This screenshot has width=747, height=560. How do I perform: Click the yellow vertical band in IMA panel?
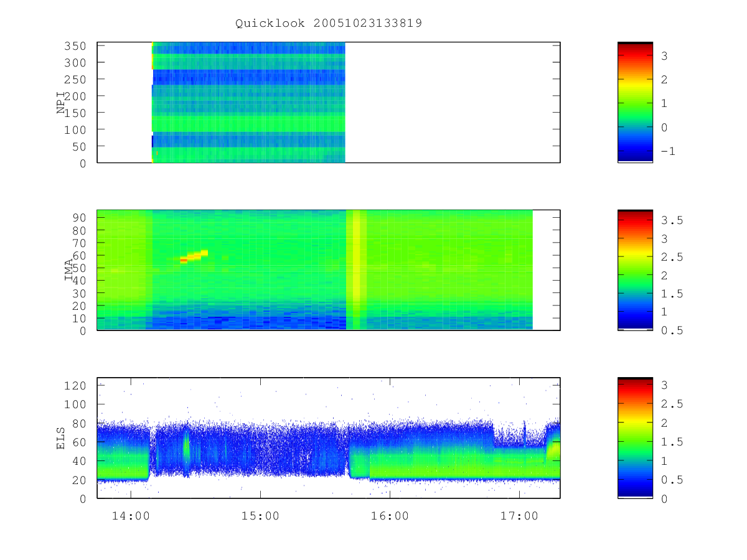pos(357,269)
